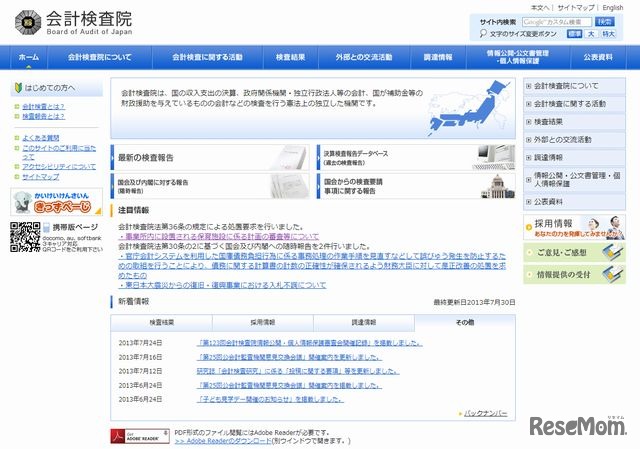Screen dimensions: 640x449
Task: Open the 情報公開・公文書管理・個人情報保護 navigation menu
Action: coord(518,57)
